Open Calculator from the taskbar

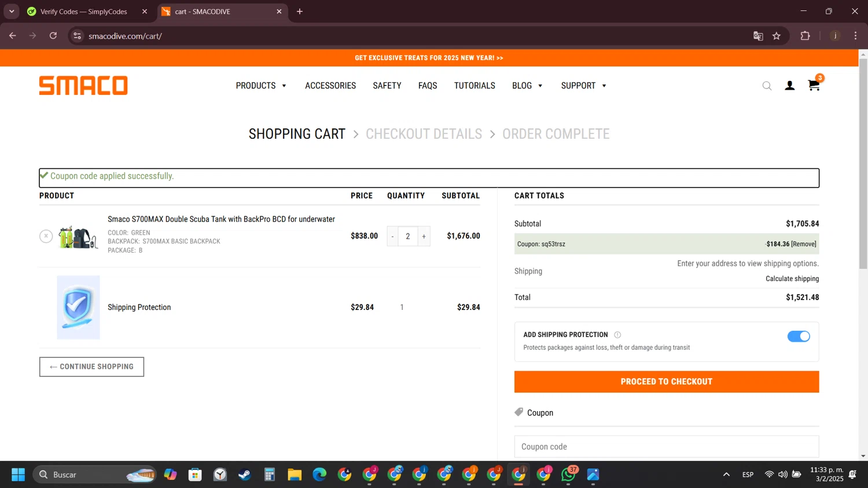tap(270, 475)
